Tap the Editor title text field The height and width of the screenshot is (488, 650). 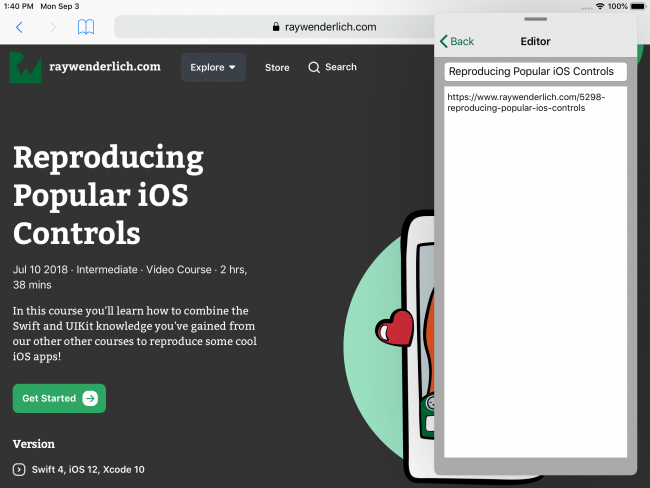pos(535,72)
